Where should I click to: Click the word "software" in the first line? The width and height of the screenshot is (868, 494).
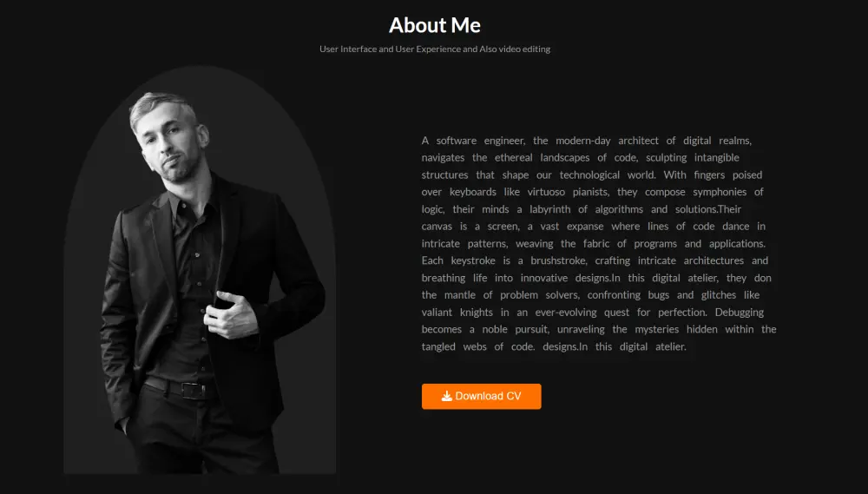click(457, 141)
